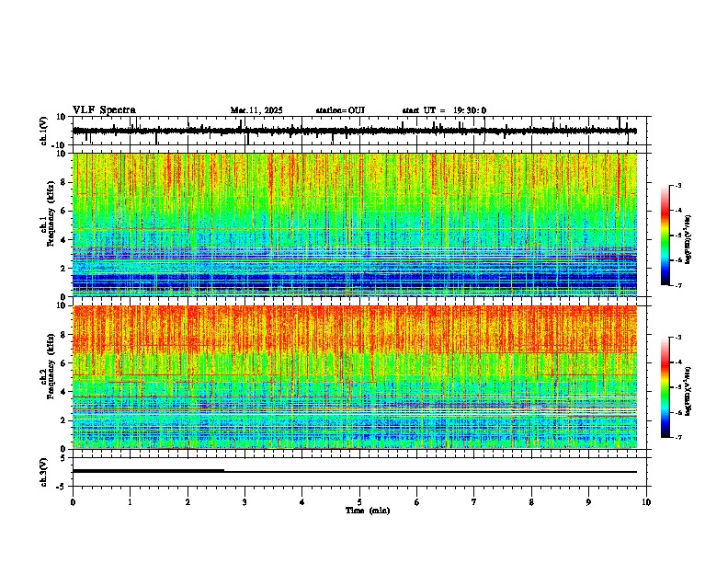
Task: Click time axis tick label "2"
Action: (188, 502)
